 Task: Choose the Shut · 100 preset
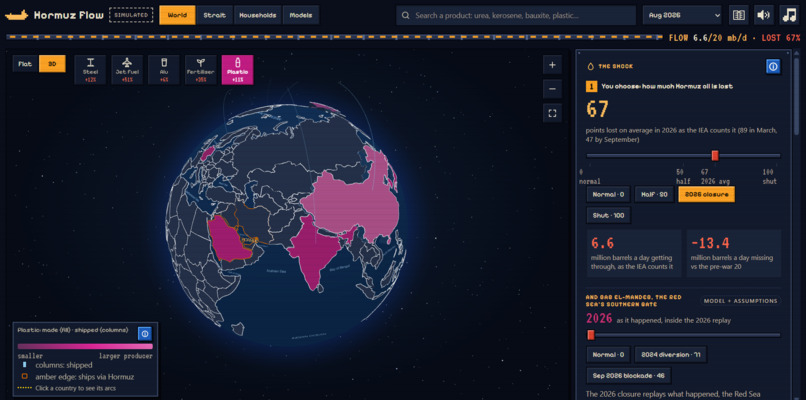click(608, 215)
